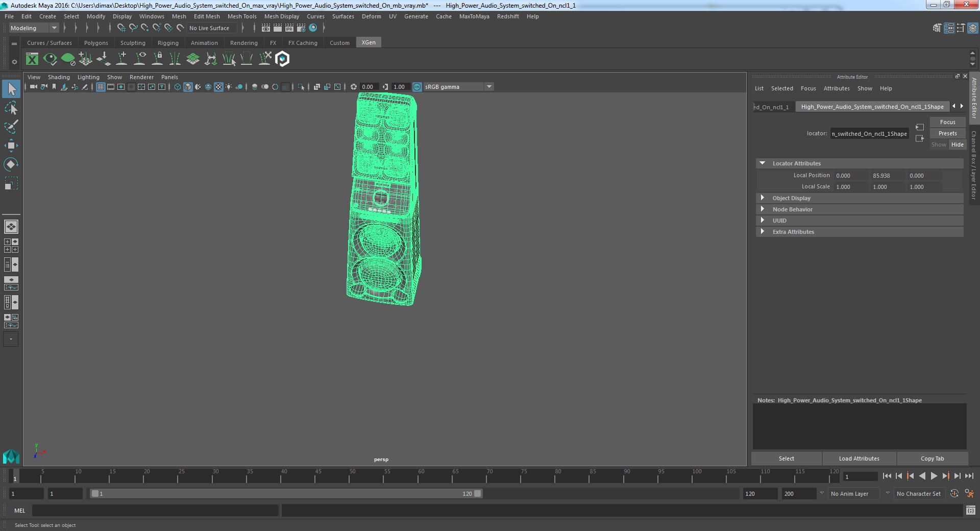Switch to single pane layout icon
The image size is (980, 531).
(x=11, y=226)
